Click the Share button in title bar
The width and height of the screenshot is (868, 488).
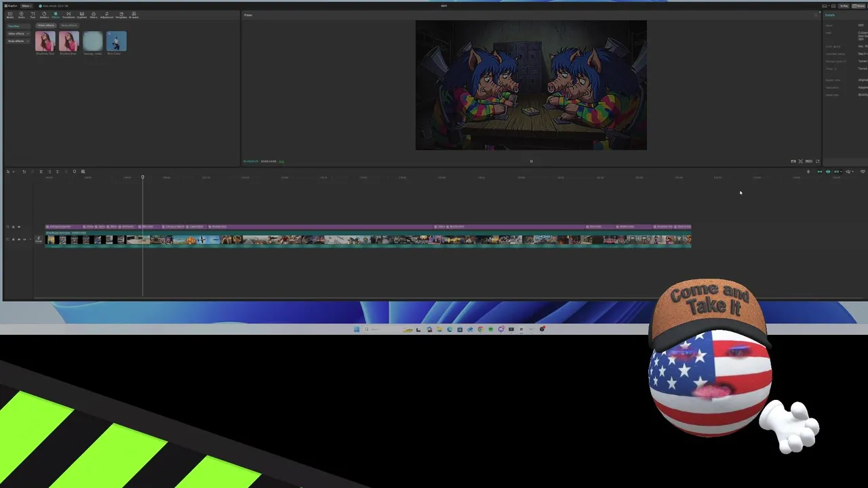[859, 6]
